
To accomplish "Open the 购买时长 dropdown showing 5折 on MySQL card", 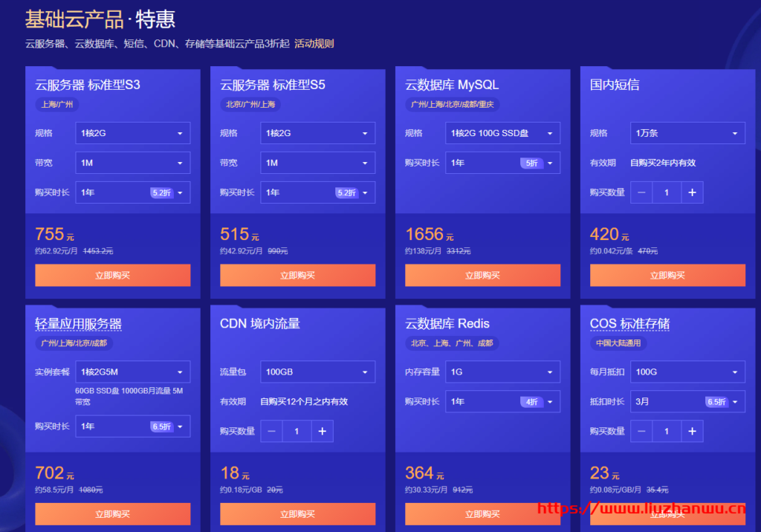I will (502, 162).
